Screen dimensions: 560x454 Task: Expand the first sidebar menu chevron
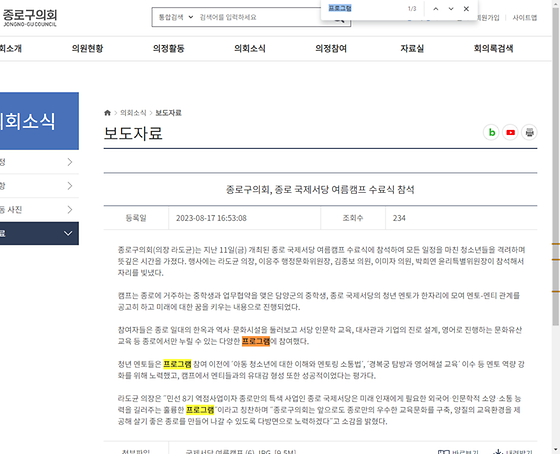(x=70, y=162)
